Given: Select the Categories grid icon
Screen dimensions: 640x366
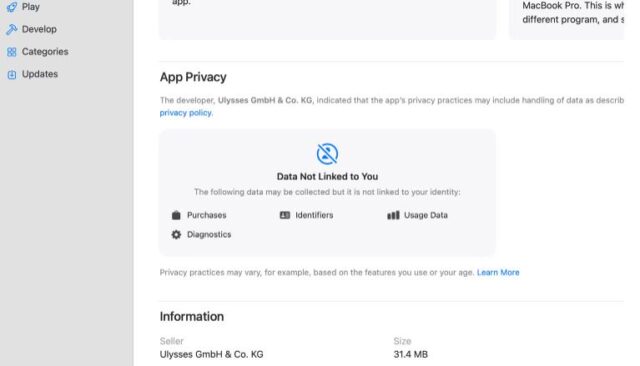Looking at the screenshot, I should click(12, 52).
